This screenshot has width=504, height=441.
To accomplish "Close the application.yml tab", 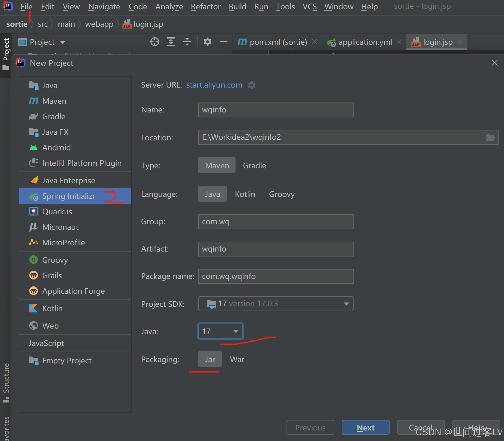I will [x=399, y=42].
